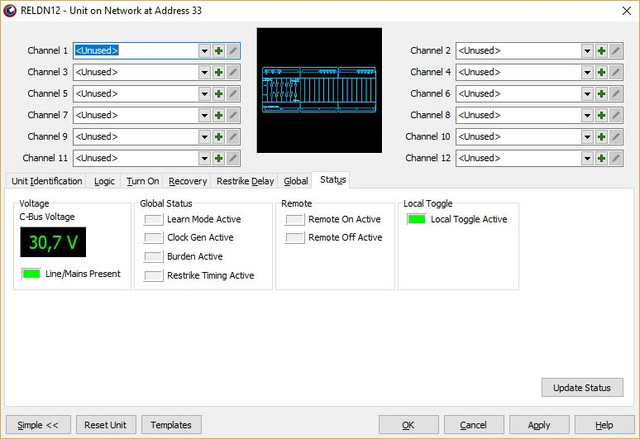Viewport: 640px width, 439px height.
Task: Click the pencil edit icon for Channel 7
Action: point(233,115)
